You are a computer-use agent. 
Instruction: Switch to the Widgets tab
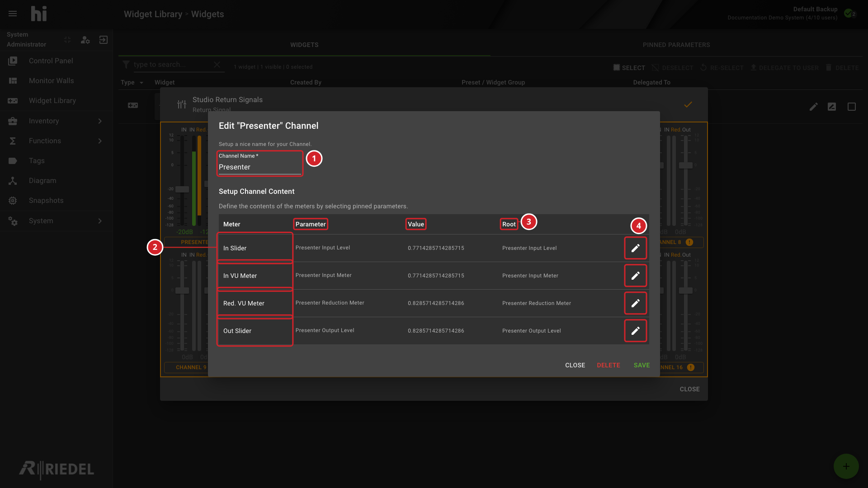click(304, 45)
